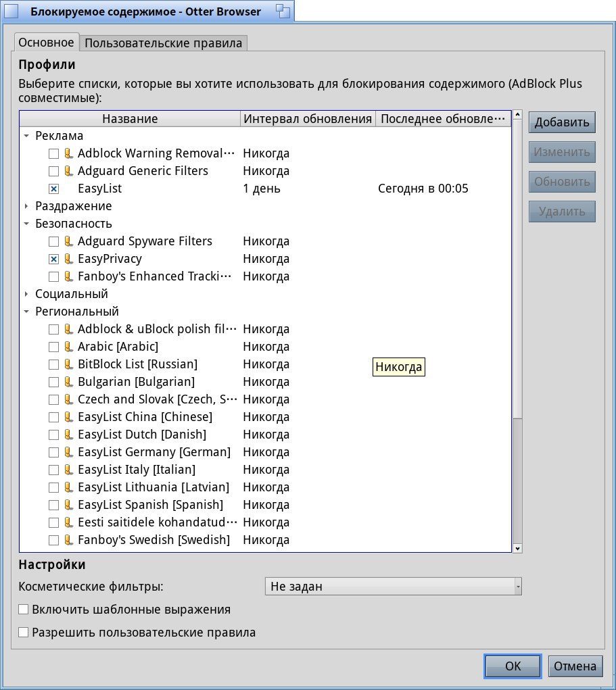Image resolution: width=616 pixels, height=690 pixels.
Task: Click the icon beside Fanboy's Swedish
Action: coord(68,541)
